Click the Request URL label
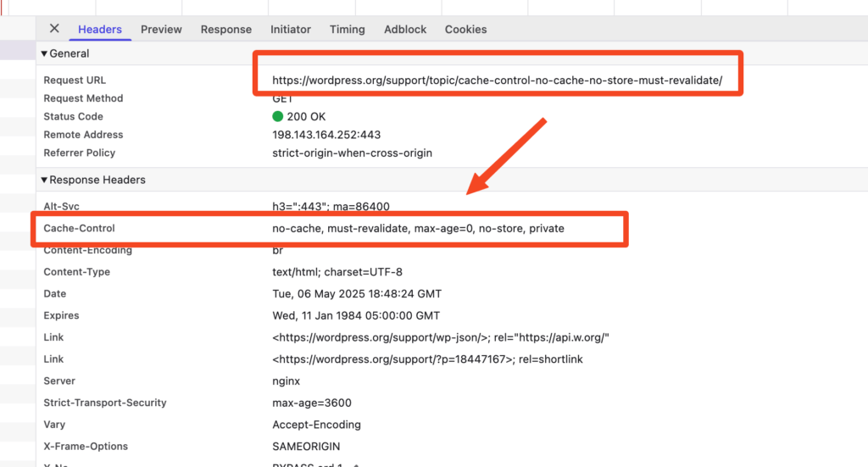This screenshot has width=868, height=467. 75,81
